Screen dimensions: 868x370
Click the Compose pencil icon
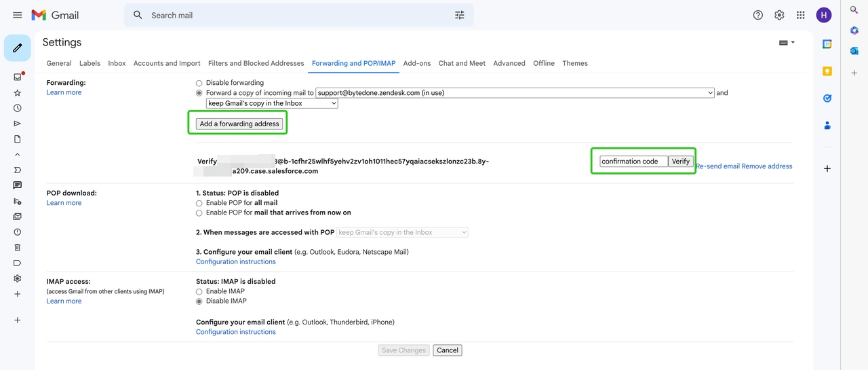pyautogui.click(x=18, y=48)
